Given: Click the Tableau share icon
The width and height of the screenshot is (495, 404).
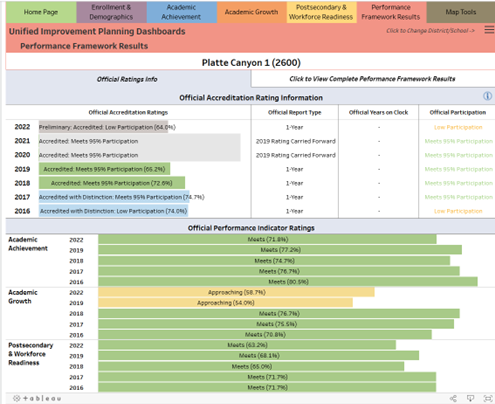Looking at the screenshot, I should 453,398.
